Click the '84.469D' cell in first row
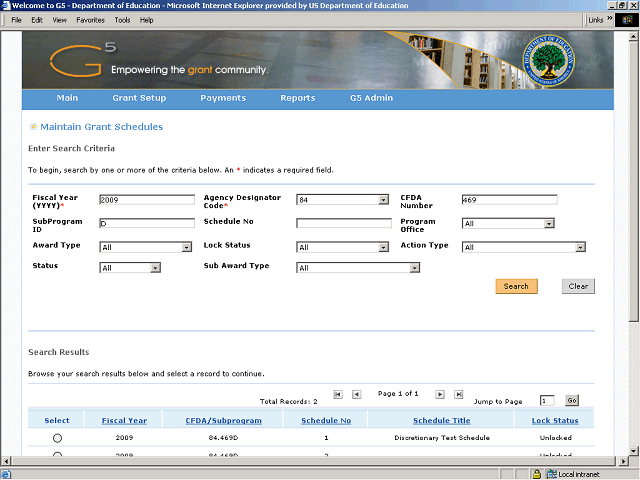Image resolution: width=640 pixels, height=480 pixels. 223,438
